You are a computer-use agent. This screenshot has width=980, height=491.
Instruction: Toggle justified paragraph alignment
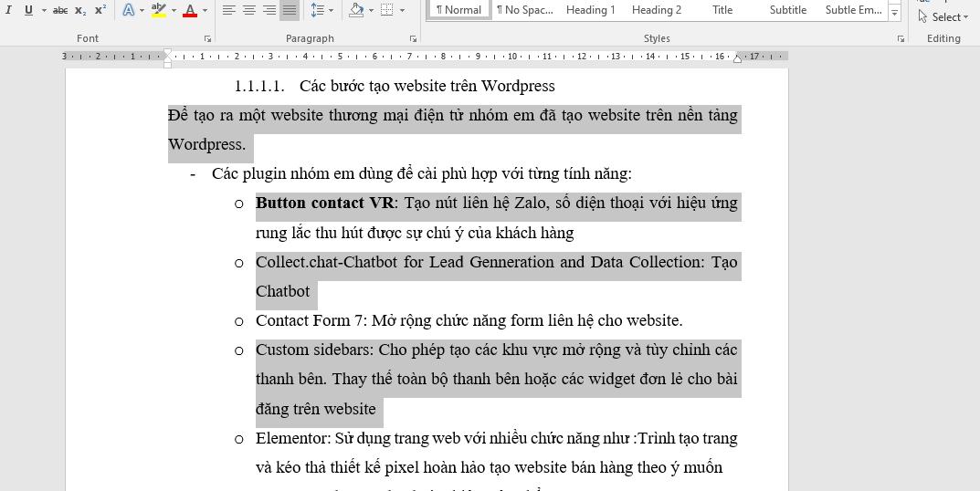tap(289, 10)
